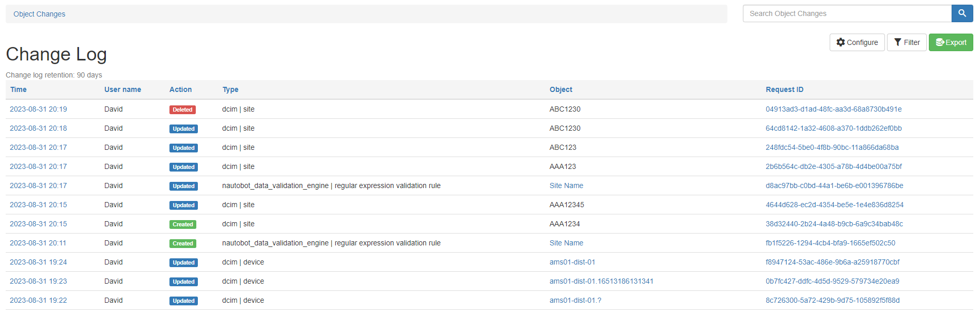This screenshot has height=310, width=980.
Task: Open the ams01-dist-01.16513186131341 device link
Action: (601, 281)
